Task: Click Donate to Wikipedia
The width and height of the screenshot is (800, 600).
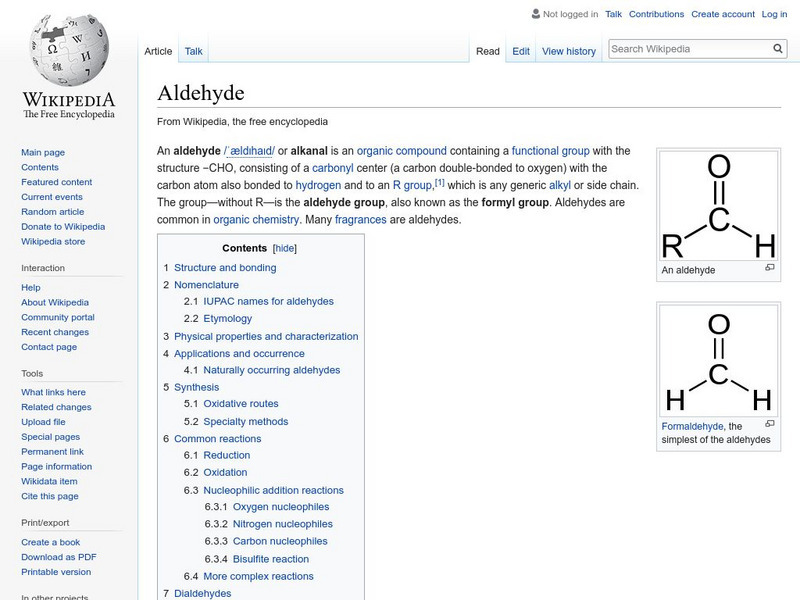Action: (63, 226)
